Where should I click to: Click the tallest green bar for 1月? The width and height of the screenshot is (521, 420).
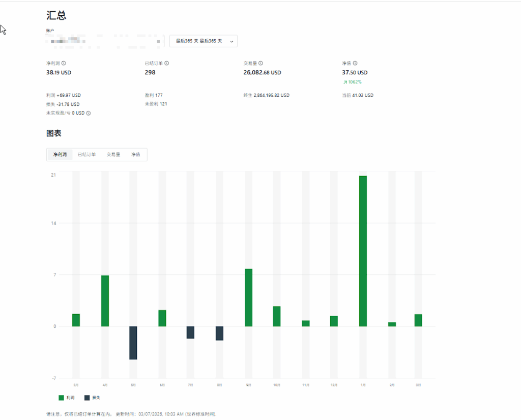pyautogui.click(x=363, y=250)
